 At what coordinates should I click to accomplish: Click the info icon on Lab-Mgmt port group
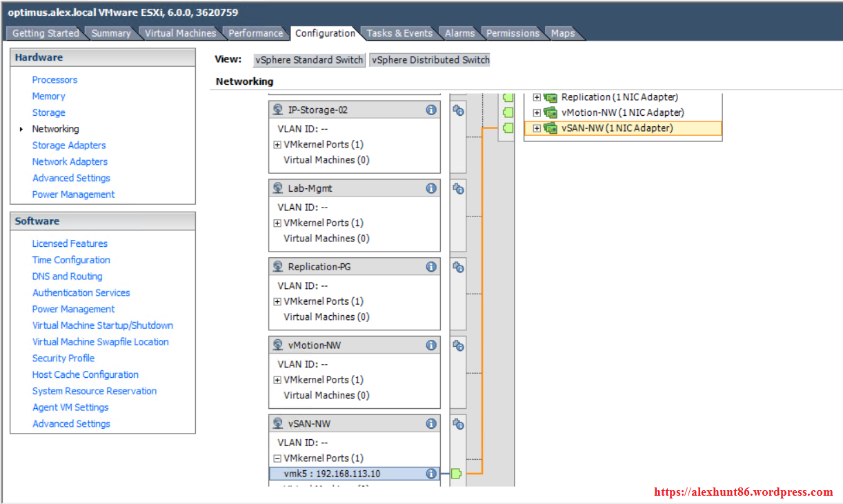430,188
